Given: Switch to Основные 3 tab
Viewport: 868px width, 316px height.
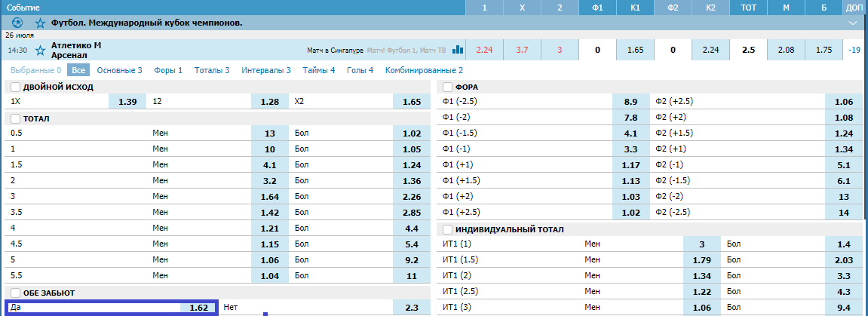Looking at the screenshot, I should click(120, 70).
